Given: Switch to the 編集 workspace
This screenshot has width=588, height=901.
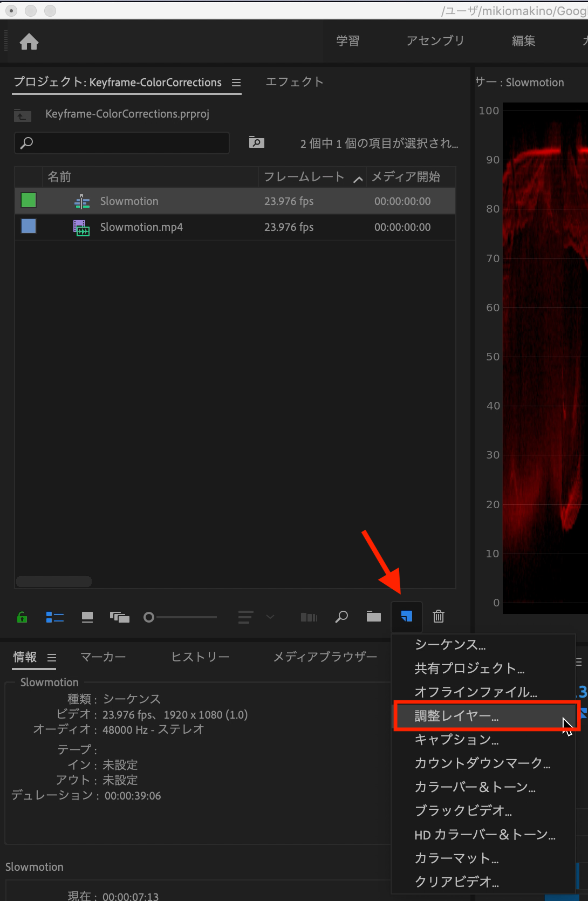Looking at the screenshot, I should pyautogui.click(x=523, y=41).
